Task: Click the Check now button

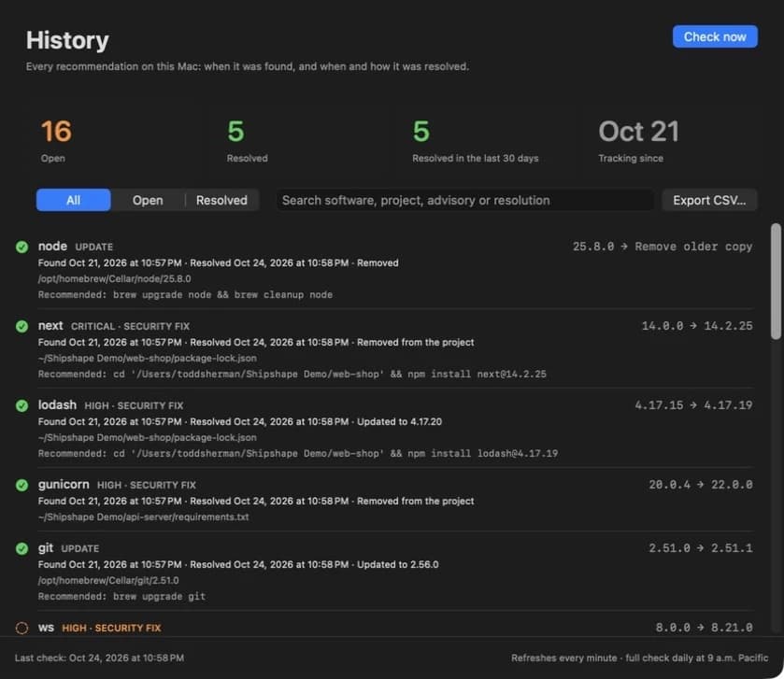Action: pos(715,37)
